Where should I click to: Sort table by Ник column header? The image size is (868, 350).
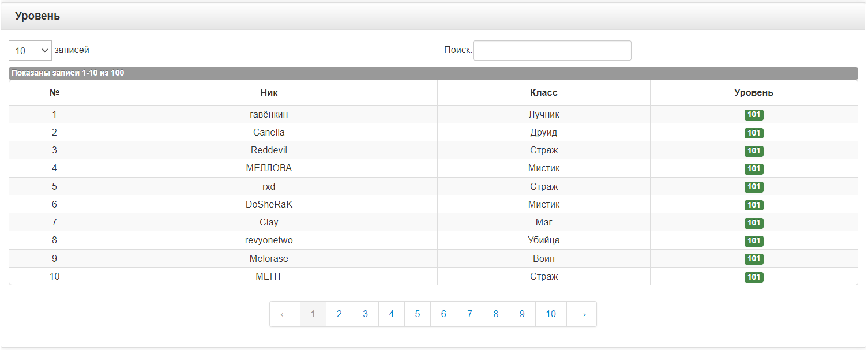pyautogui.click(x=269, y=93)
